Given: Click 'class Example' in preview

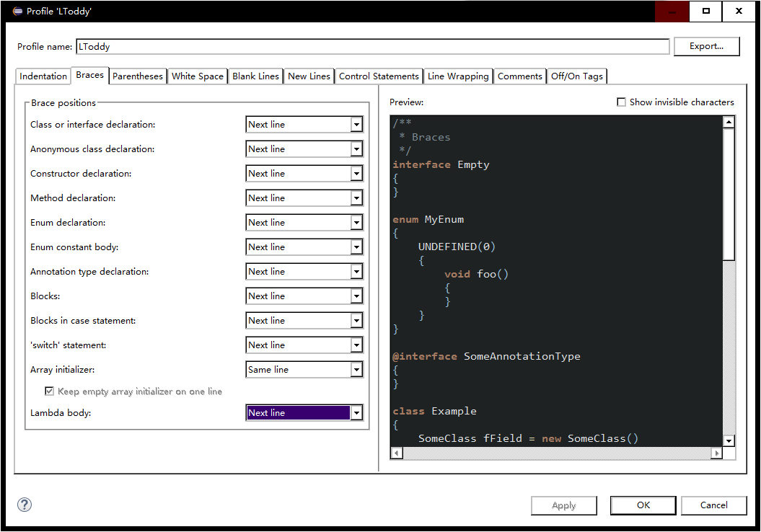Looking at the screenshot, I should 434,411.
